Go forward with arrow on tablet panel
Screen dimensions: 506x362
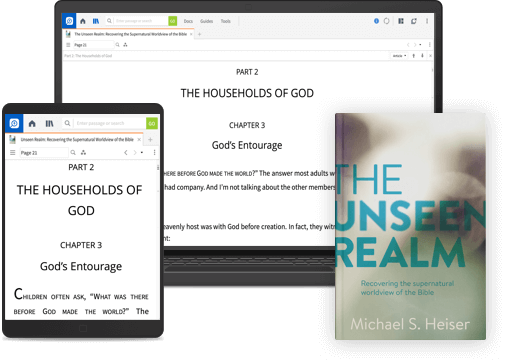point(135,153)
